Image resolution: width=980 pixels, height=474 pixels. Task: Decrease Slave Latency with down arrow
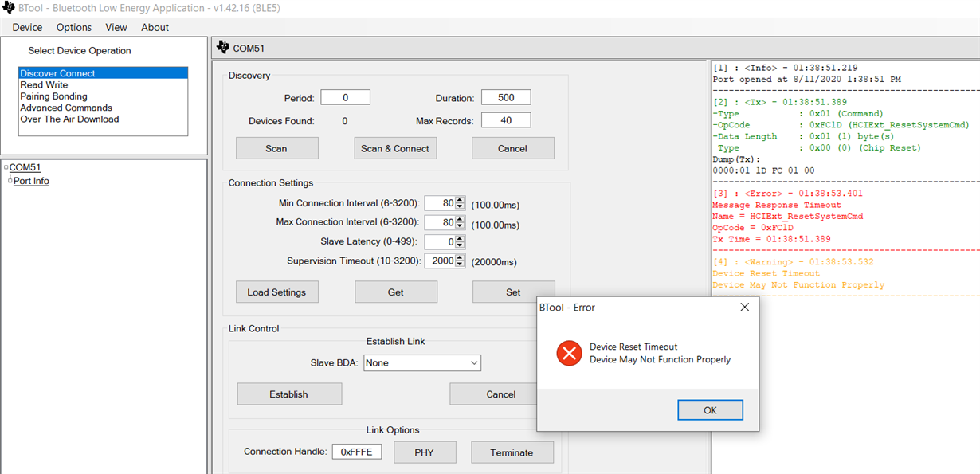[460, 245]
